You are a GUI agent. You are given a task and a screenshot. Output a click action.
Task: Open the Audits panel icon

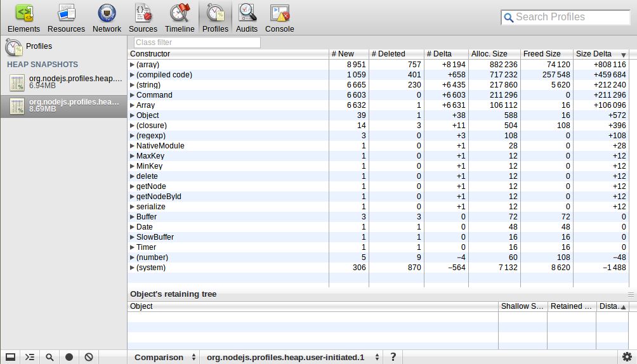(x=247, y=13)
